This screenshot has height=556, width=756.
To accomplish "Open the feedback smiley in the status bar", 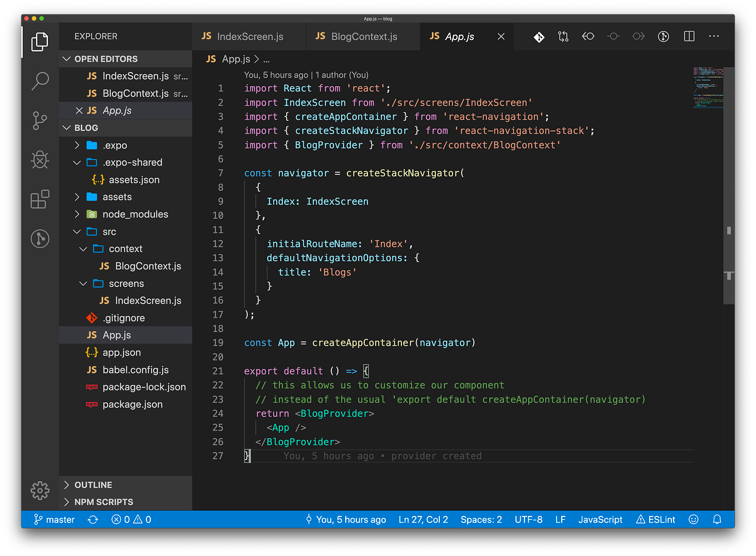I will pos(693,519).
